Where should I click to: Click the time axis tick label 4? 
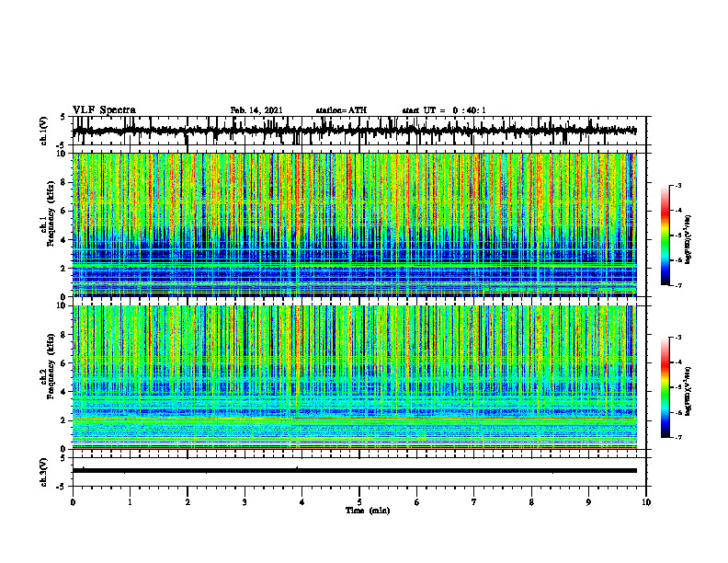click(x=302, y=502)
